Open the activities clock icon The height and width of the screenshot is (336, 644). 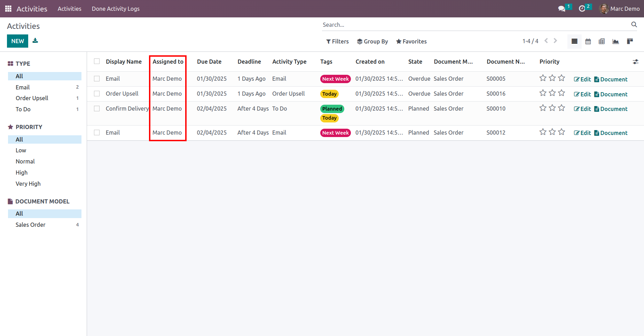pos(582,9)
